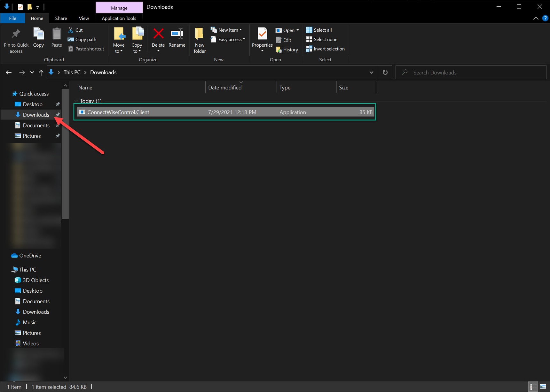Click the refresh icon next to the address bar

pos(385,72)
